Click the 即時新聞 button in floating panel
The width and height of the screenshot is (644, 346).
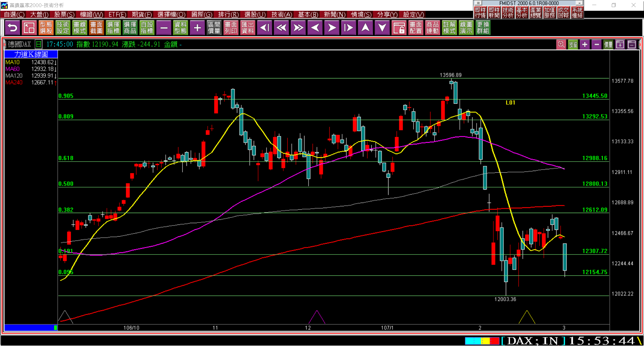point(494,12)
